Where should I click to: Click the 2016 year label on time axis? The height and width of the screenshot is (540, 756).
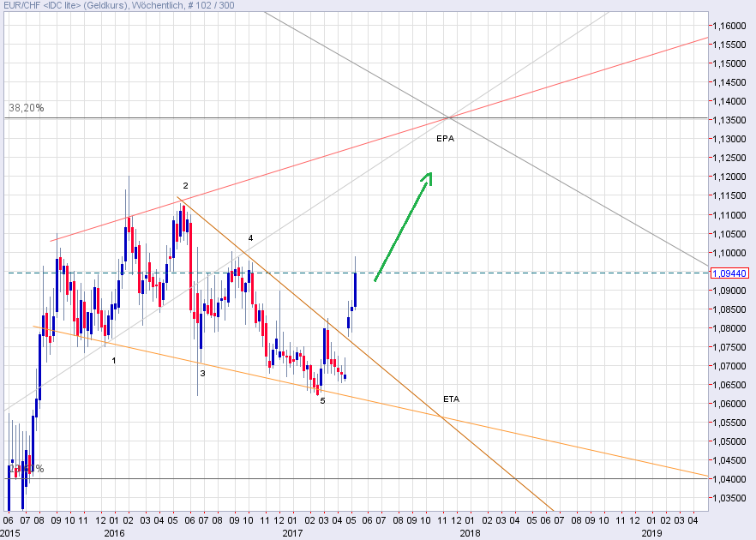(114, 533)
